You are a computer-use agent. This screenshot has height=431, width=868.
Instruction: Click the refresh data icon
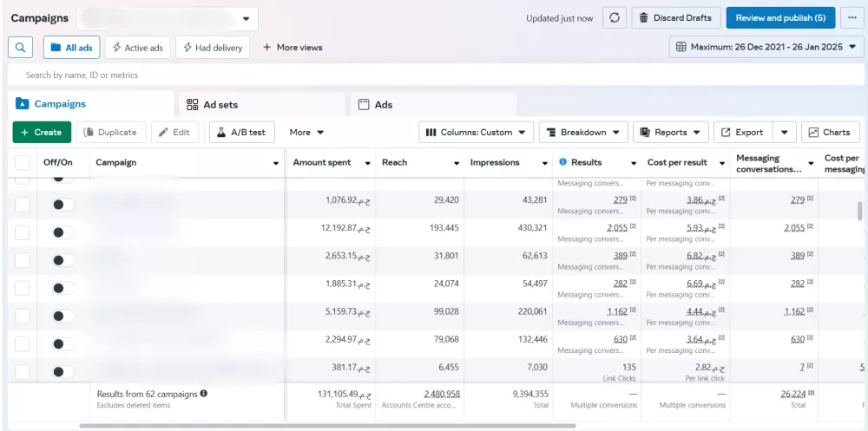pyautogui.click(x=614, y=18)
